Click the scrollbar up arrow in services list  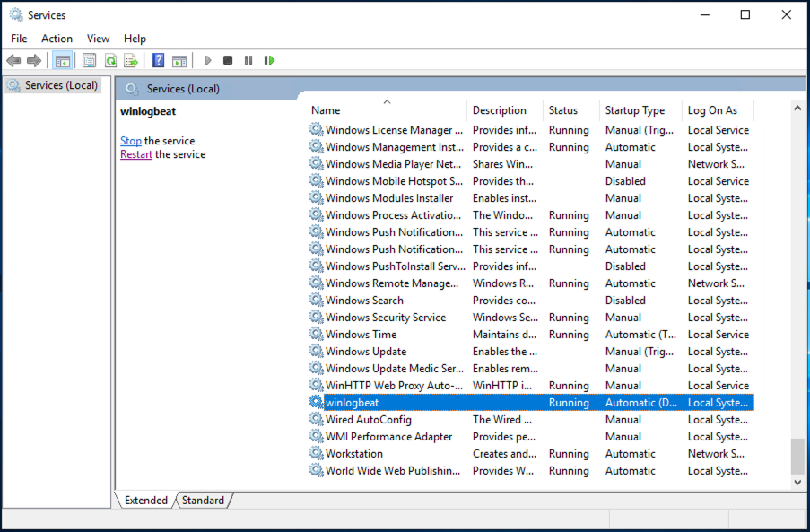797,108
